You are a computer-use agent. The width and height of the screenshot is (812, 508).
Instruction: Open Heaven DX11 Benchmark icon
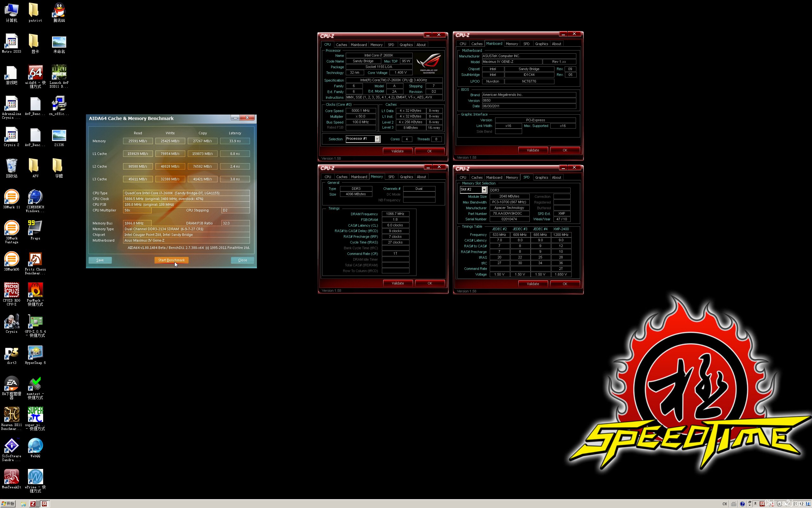click(11, 419)
